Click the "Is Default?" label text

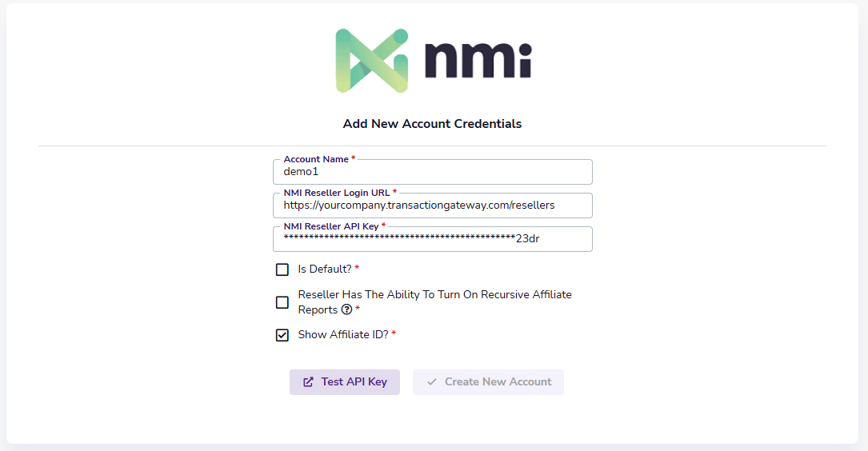point(325,269)
